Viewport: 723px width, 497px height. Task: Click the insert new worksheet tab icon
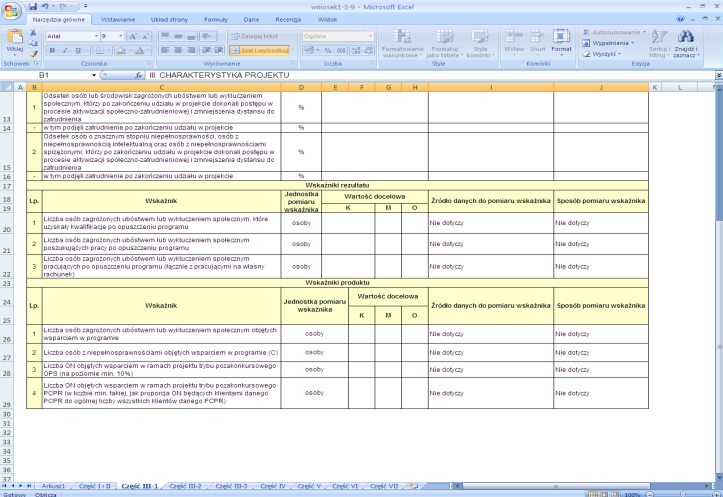(414, 485)
